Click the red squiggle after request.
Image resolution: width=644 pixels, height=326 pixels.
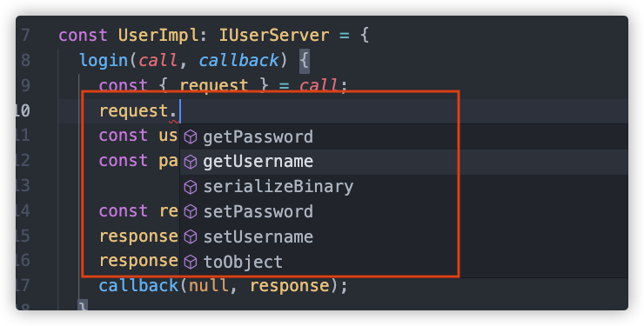174,122
